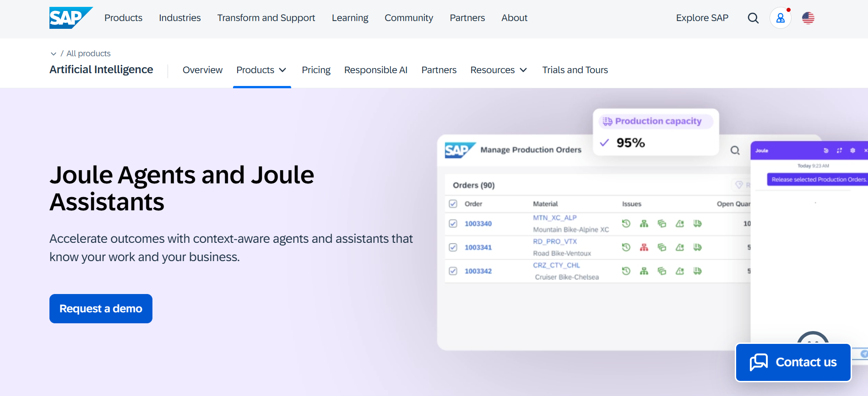Screen dimensions: 868x396
Task: Click the hierarchy icon in order 1003340 row
Action: coord(644,224)
